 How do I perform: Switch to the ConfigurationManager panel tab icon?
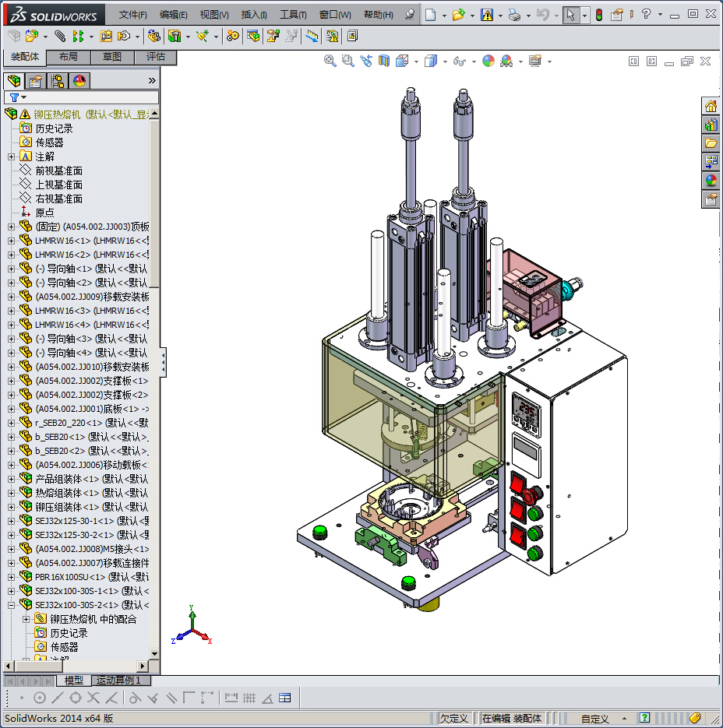(x=58, y=81)
